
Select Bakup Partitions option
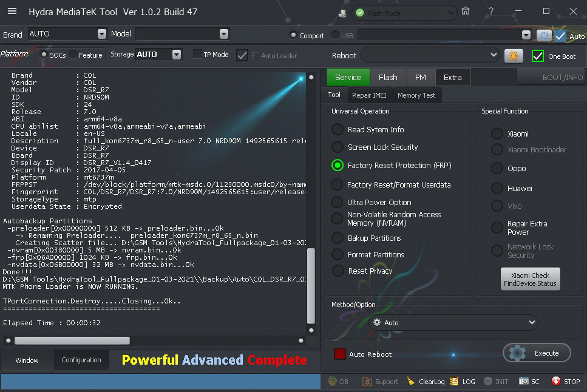point(338,238)
